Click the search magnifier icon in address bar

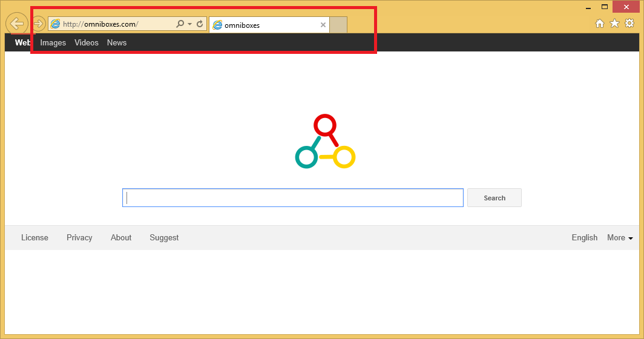pos(180,24)
